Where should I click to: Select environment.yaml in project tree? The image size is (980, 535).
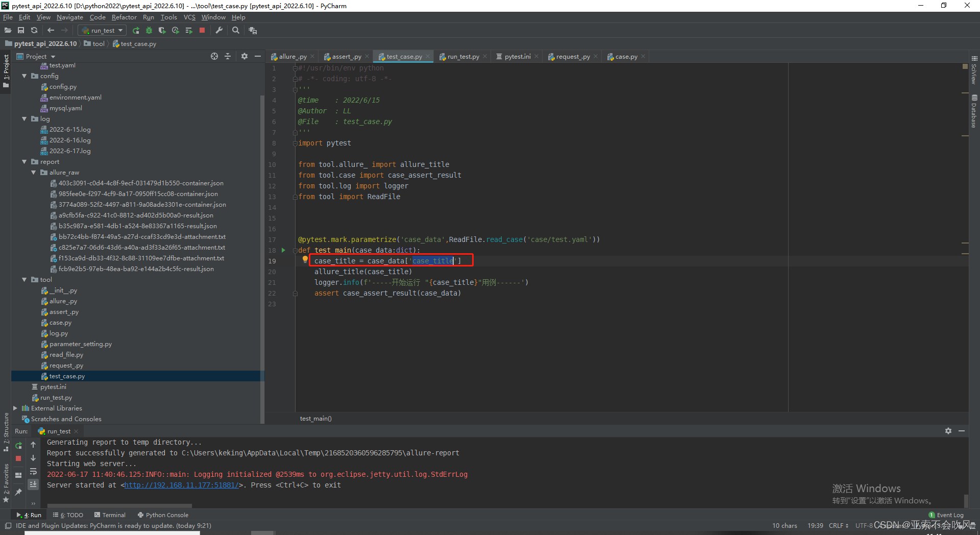click(76, 98)
